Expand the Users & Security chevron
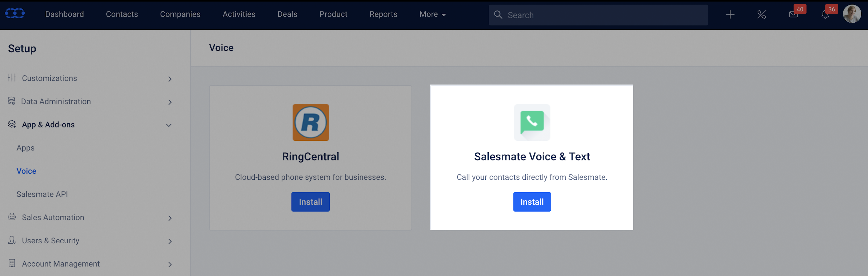The image size is (868, 276). click(170, 241)
